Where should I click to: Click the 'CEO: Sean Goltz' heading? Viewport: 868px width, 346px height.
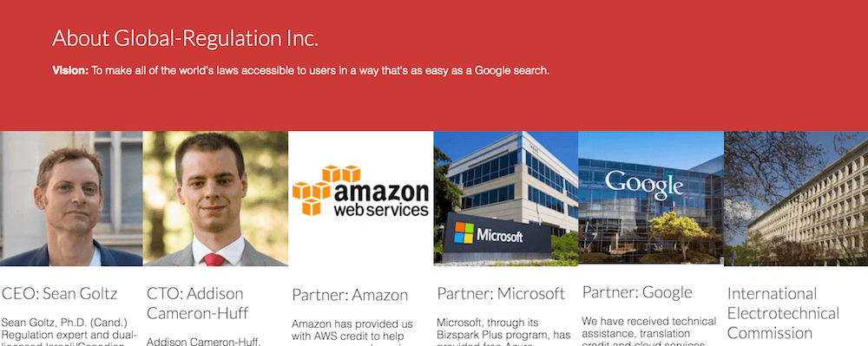pyautogui.click(x=60, y=293)
